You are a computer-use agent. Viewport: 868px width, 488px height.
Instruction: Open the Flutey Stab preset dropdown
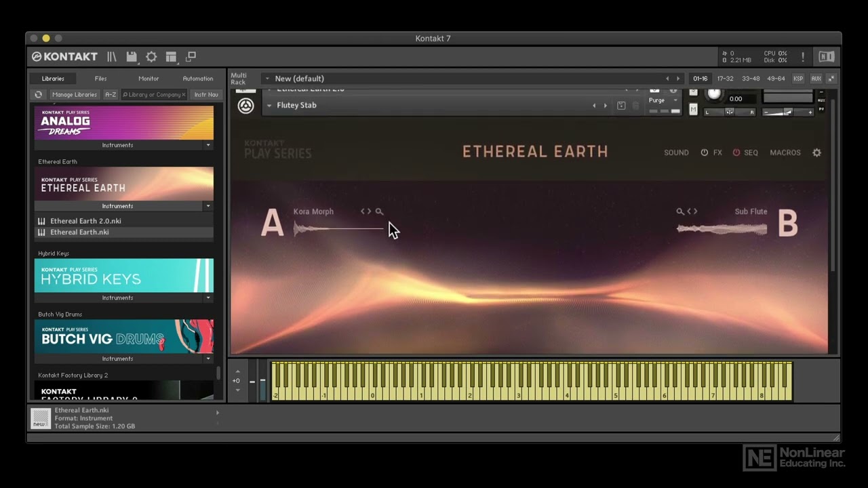pos(269,106)
